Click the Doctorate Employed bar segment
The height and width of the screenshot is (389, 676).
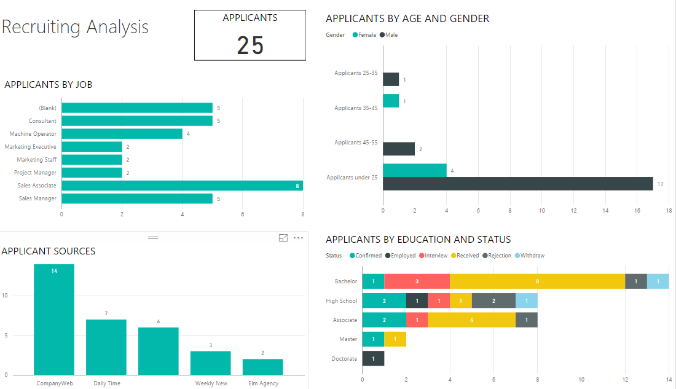tap(373, 359)
